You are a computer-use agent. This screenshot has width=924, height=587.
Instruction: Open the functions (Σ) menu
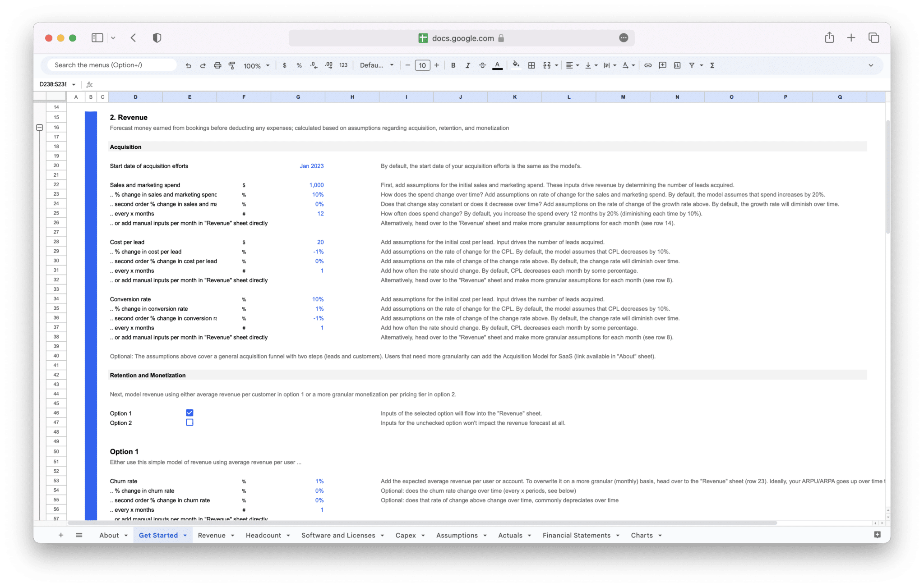click(x=712, y=65)
